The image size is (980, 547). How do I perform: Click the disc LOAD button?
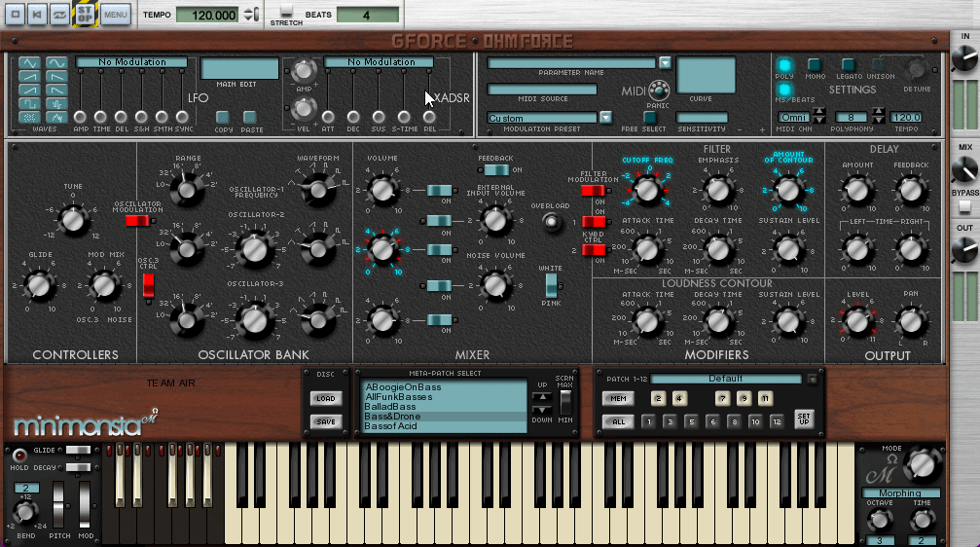326,398
